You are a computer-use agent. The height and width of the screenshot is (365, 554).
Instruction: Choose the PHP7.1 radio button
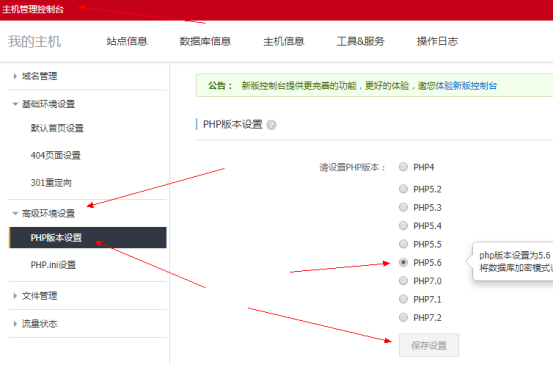click(x=403, y=299)
